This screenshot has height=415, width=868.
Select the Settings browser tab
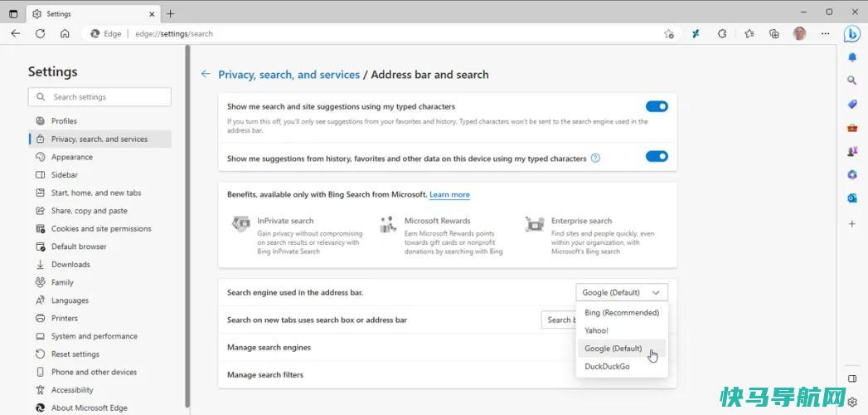(x=95, y=14)
